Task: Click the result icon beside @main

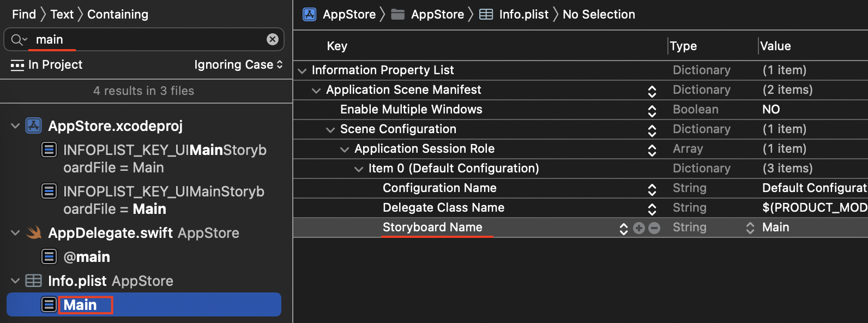Action: pos(49,256)
